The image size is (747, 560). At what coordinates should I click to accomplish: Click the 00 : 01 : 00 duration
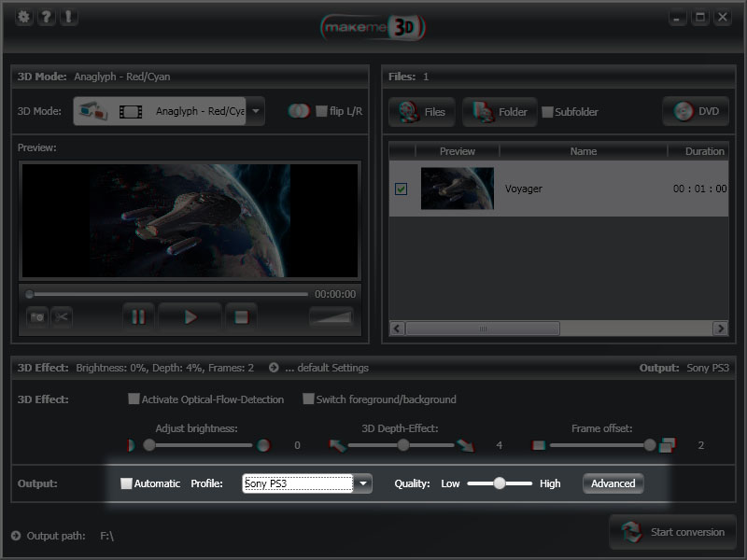click(699, 189)
